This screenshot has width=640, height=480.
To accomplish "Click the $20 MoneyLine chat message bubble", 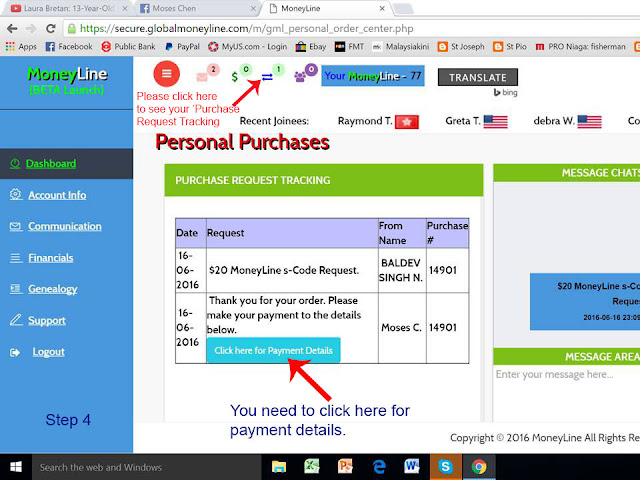I will point(584,302).
